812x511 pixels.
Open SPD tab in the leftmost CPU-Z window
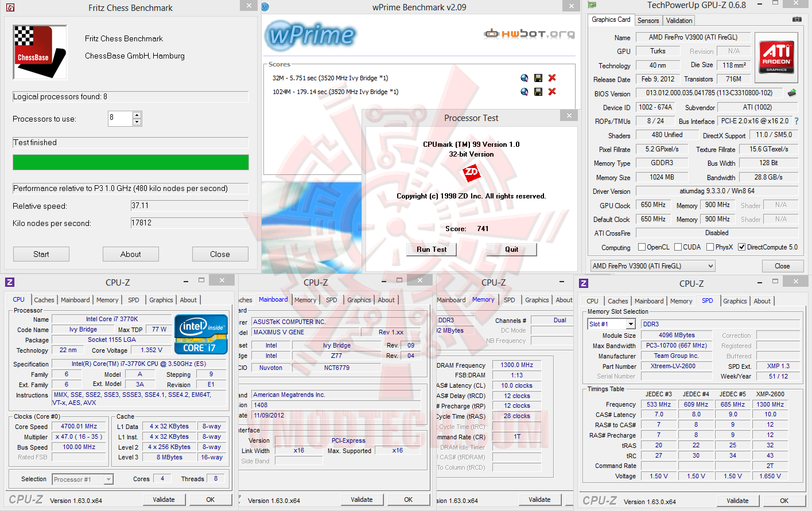(x=134, y=300)
